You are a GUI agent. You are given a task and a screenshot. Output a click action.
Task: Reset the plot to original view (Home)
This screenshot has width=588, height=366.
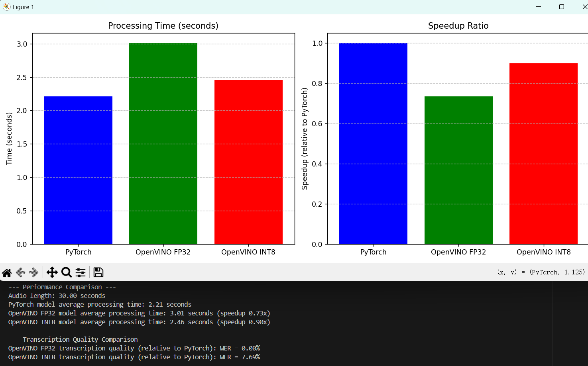[7, 272]
